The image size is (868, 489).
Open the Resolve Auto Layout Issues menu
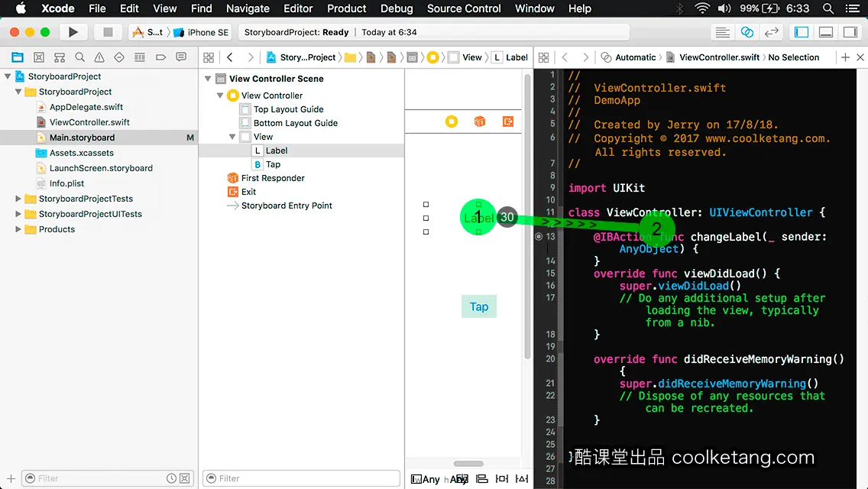(x=522, y=478)
